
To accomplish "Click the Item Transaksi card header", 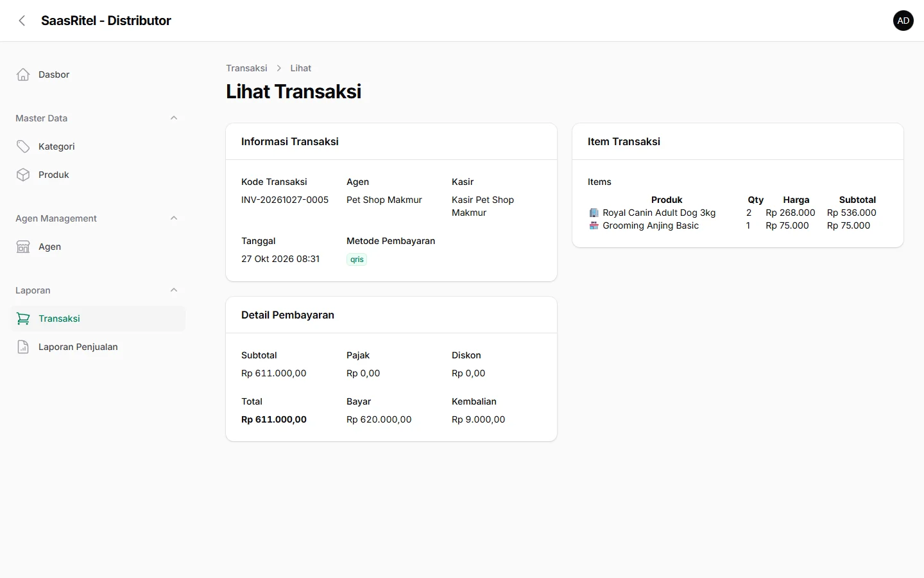I will coord(738,141).
